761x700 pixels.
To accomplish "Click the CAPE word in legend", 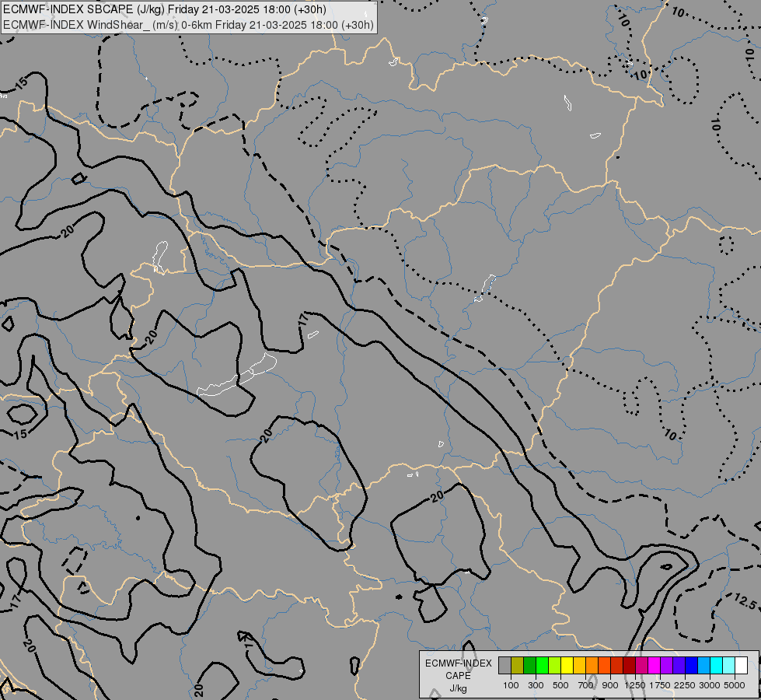I will pyautogui.click(x=458, y=676).
